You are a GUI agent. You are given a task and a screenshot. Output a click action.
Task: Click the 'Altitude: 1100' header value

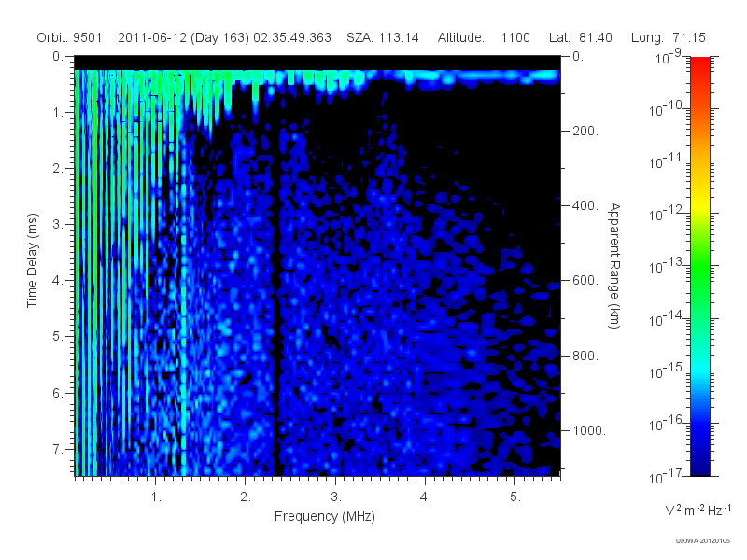484,37
